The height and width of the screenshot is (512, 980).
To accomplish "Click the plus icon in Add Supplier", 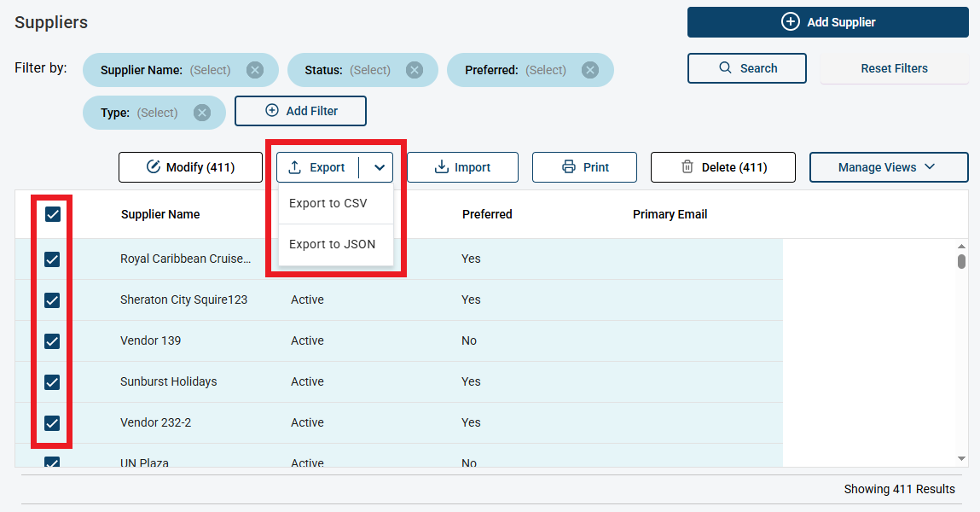I will click(x=790, y=22).
